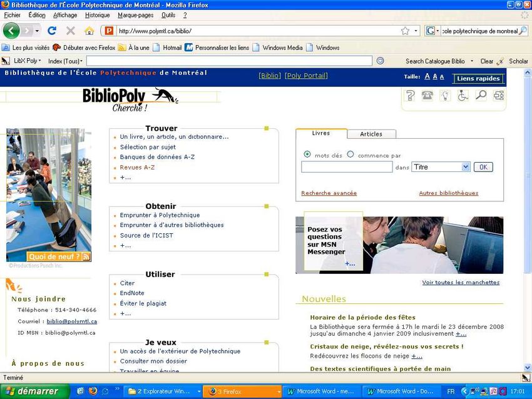Open the Fichier menu
Screen dimensions: 532x399
point(13,15)
